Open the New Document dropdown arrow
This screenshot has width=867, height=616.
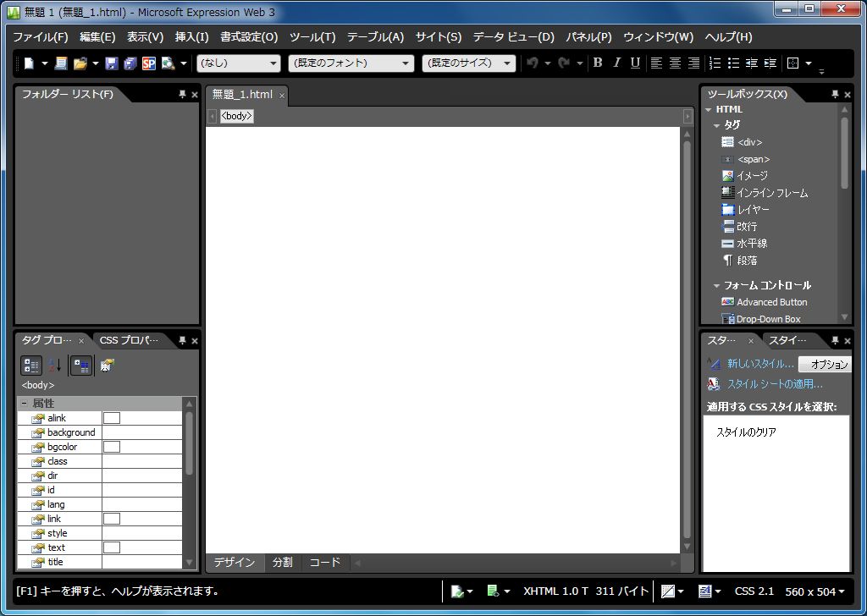coord(45,63)
